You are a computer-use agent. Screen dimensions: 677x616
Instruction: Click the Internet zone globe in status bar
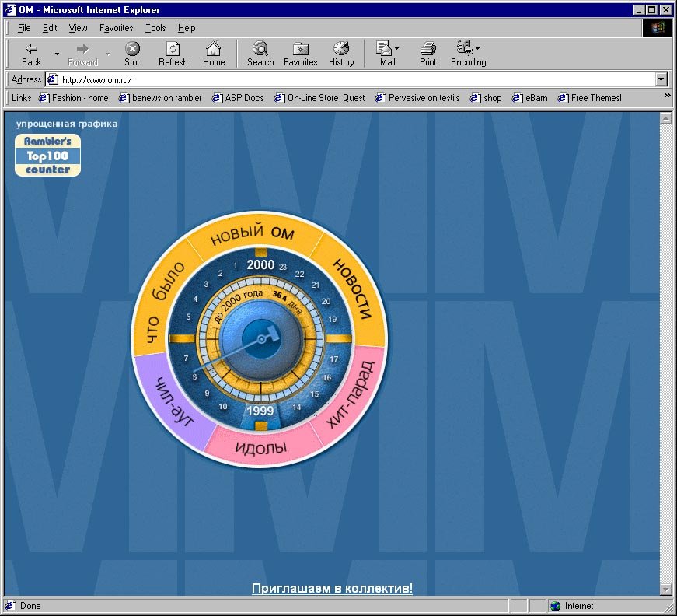(556, 606)
